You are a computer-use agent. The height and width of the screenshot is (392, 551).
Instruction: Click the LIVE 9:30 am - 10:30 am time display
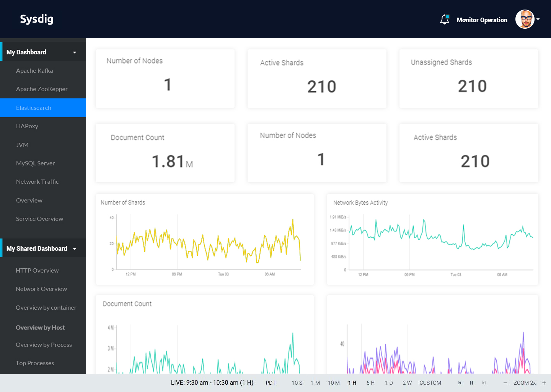(x=212, y=382)
